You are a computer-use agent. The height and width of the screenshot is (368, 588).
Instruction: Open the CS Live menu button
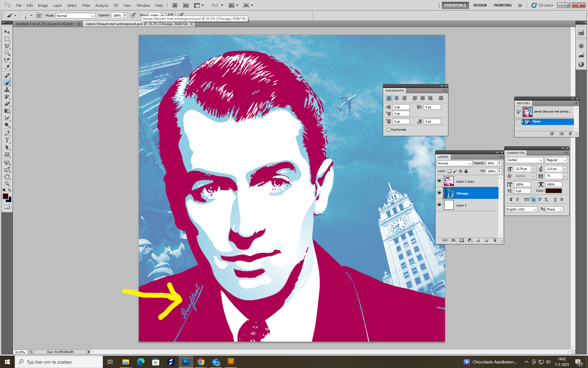tap(542, 6)
